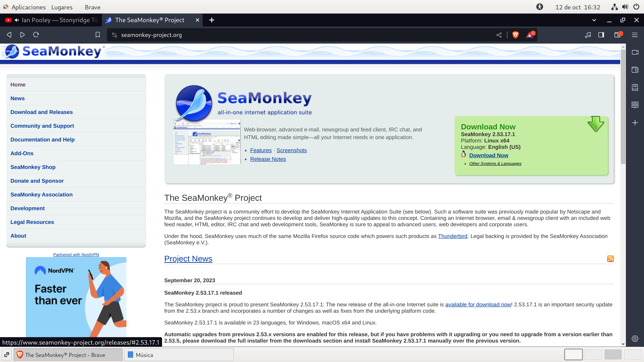Click the share page icon in address bar
The image size is (644, 362).
click(499, 35)
